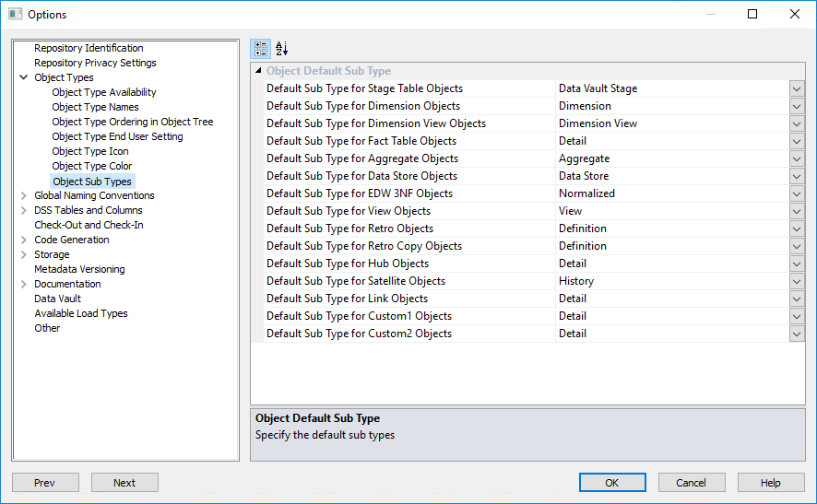Click the Options window title icon
Screen dimensions: 817x504
[15, 14]
